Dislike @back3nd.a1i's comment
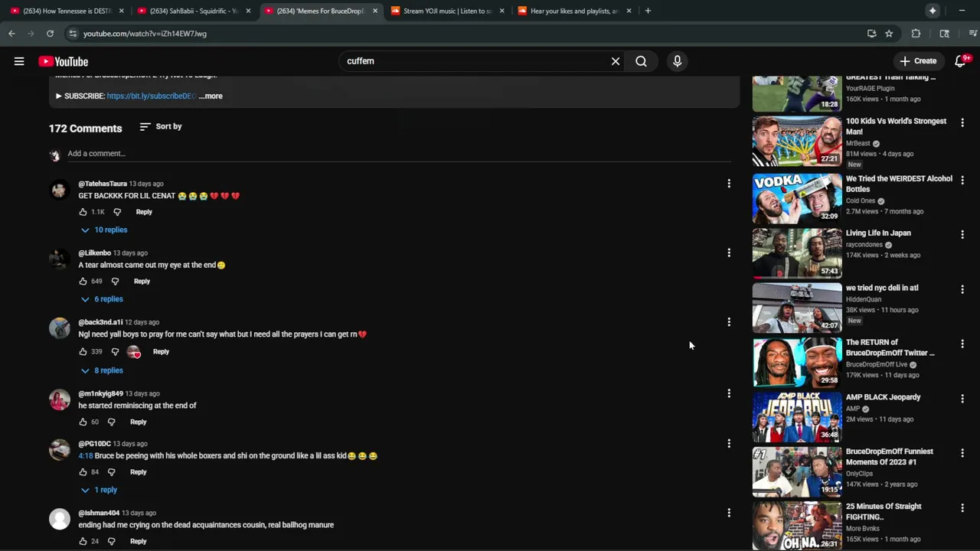The height and width of the screenshot is (551, 980). click(115, 351)
